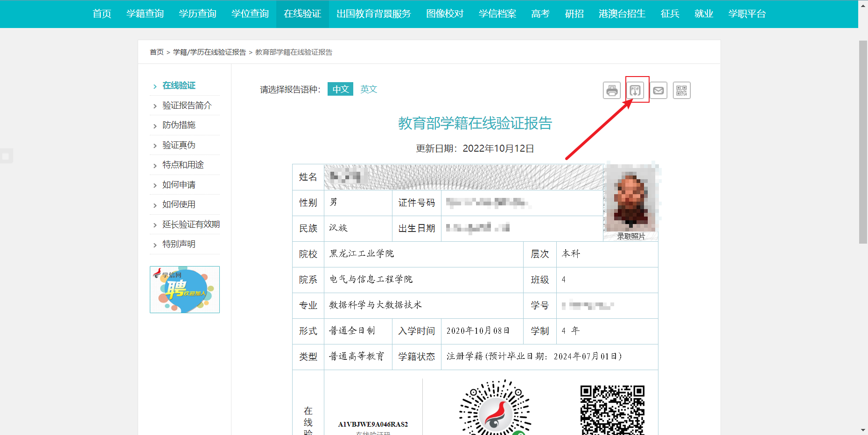The image size is (868, 435).
Task: Open the 首页 nav tab
Action: (x=102, y=14)
